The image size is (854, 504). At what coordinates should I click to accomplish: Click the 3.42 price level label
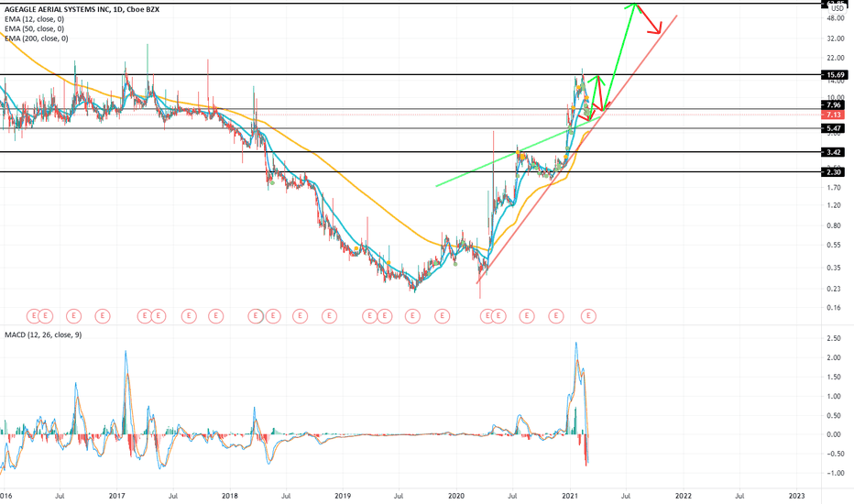tap(835, 152)
